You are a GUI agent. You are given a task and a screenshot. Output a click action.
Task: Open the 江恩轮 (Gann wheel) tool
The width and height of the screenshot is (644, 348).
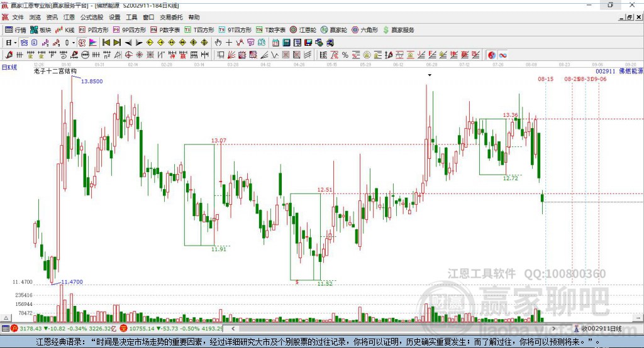click(303, 30)
